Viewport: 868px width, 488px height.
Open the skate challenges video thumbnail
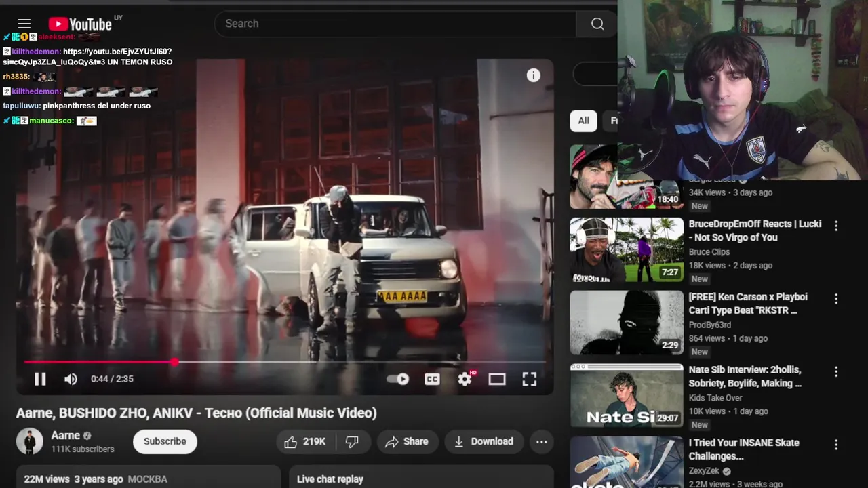coord(627,462)
